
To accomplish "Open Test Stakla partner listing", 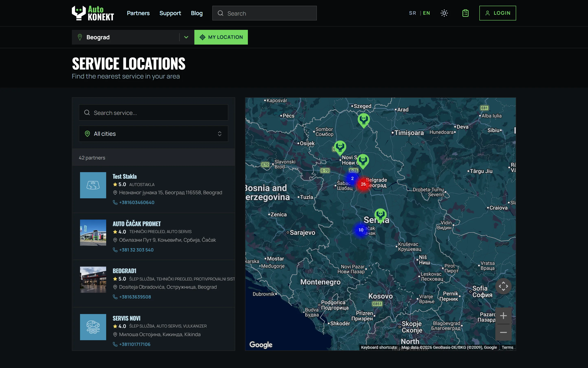I will (x=124, y=176).
